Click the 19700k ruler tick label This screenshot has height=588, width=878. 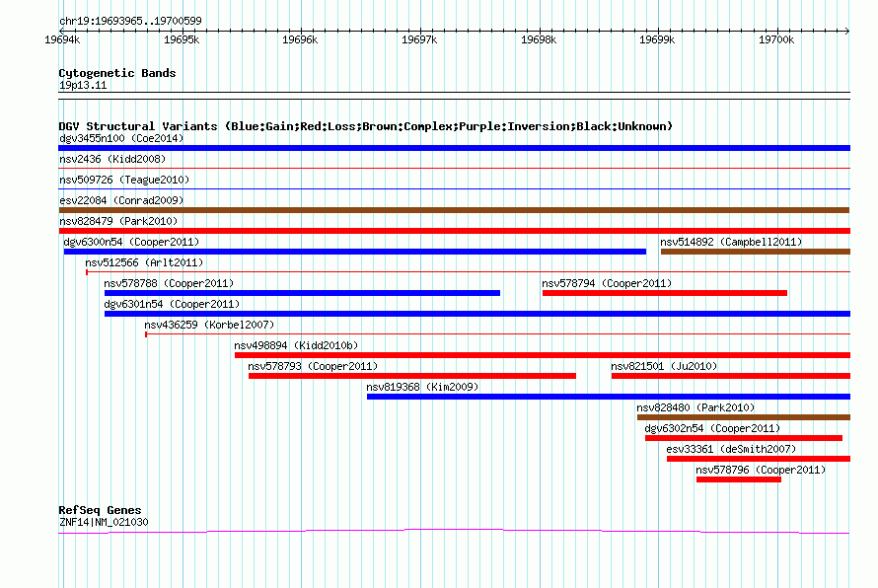pyautogui.click(x=776, y=39)
